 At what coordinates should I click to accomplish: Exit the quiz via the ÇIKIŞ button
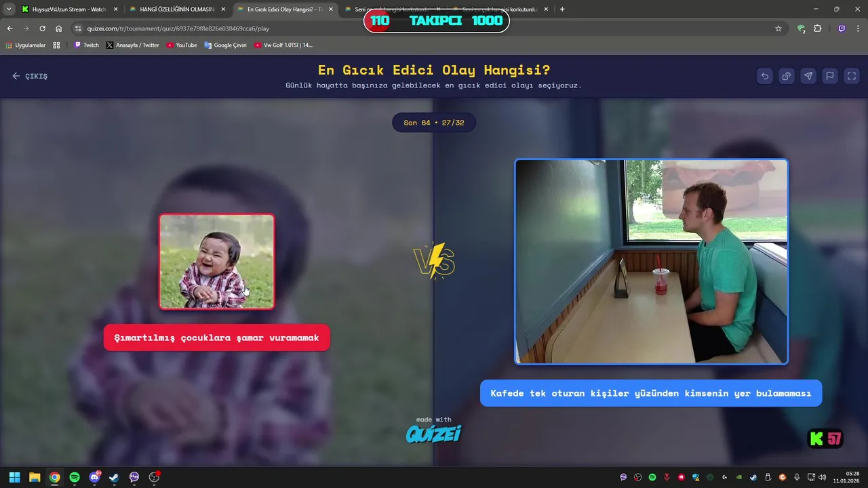[30, 76]
